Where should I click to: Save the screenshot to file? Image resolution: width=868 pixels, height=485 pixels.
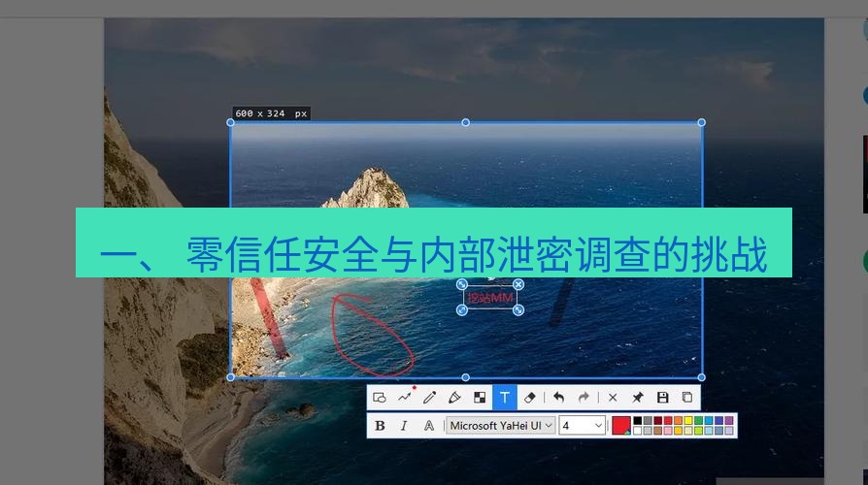[x=662, y=397]
